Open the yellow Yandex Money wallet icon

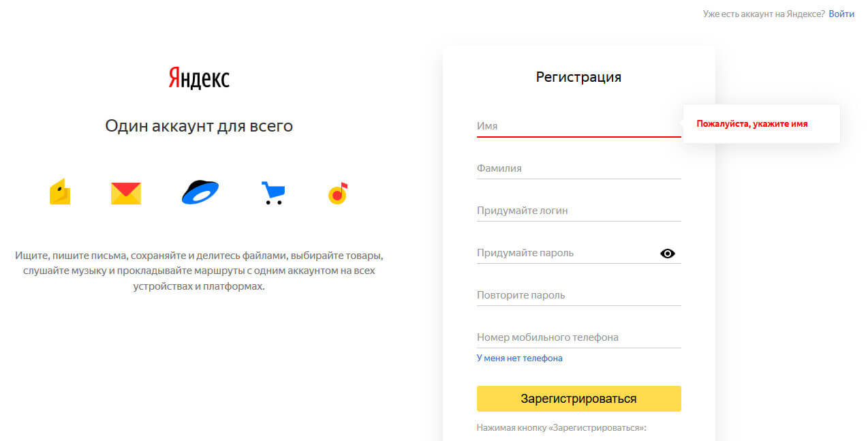(x=60, y=192)
